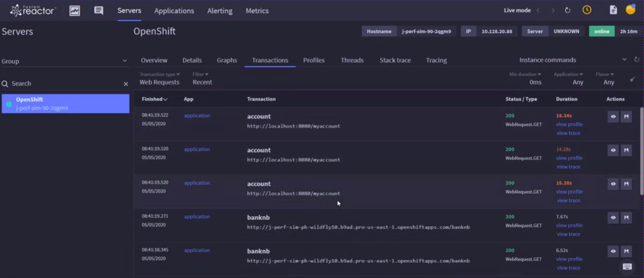Open the chat messages icon in top bar
644x278 pixels.
tap(99, 10)
